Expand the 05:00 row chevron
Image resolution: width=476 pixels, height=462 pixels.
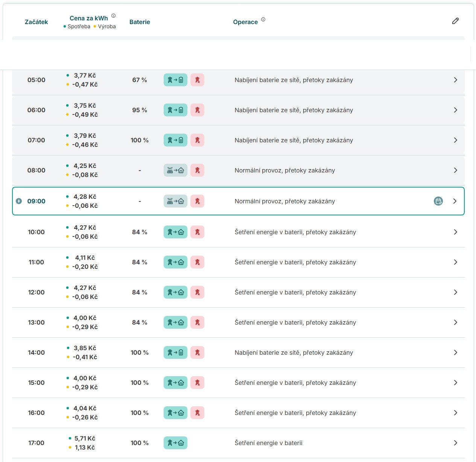(x=455, y=80)
